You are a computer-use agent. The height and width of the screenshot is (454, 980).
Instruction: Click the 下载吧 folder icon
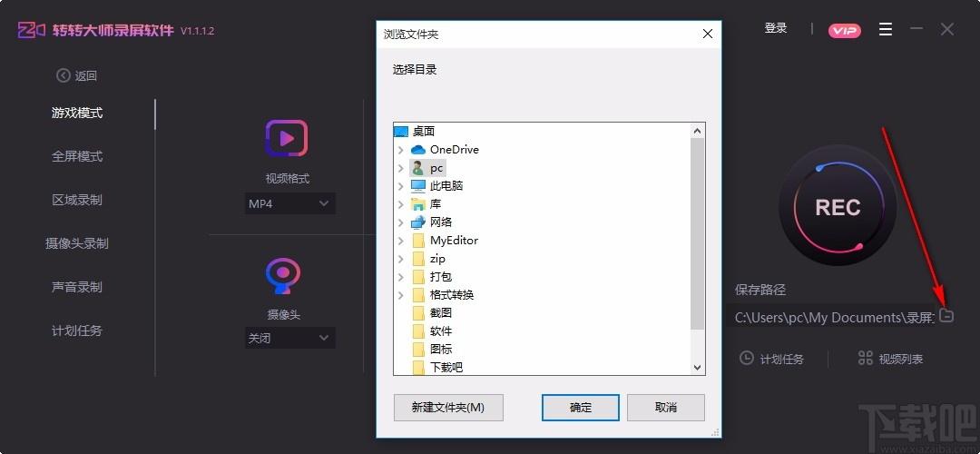tap(418, 367)
